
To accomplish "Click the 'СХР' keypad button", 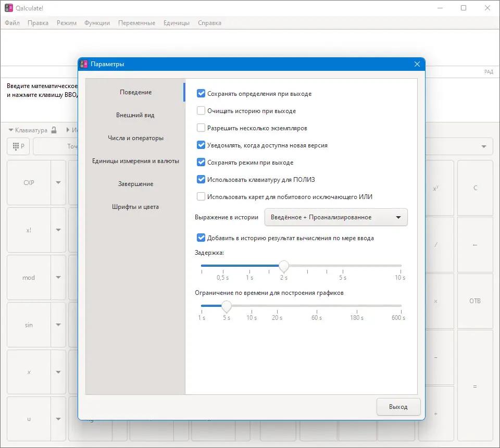I will [x=29, y=183].
